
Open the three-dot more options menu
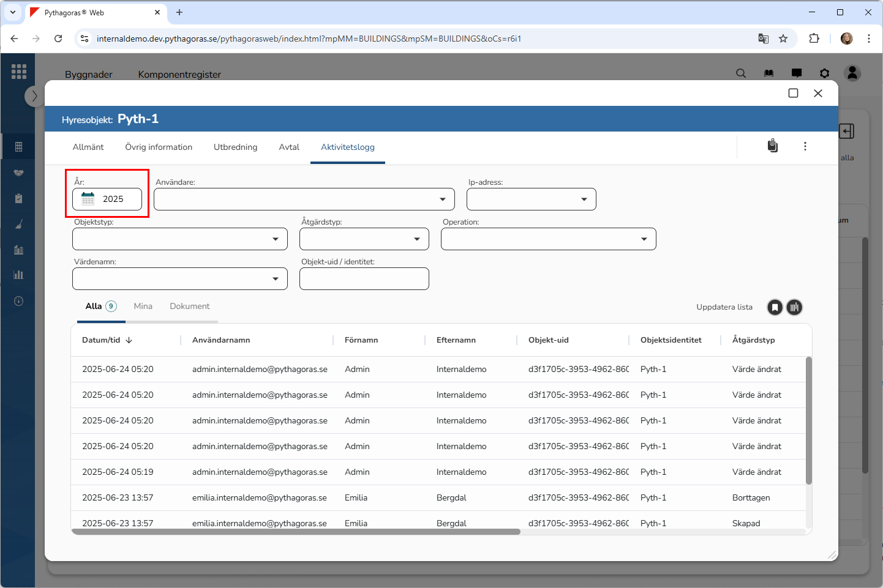805,146
